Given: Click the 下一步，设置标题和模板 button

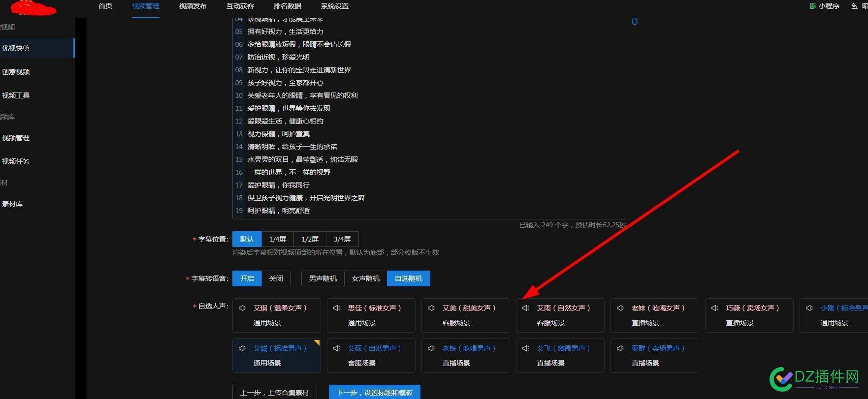Looking at the screenshot, I should (x=375, y=393).
